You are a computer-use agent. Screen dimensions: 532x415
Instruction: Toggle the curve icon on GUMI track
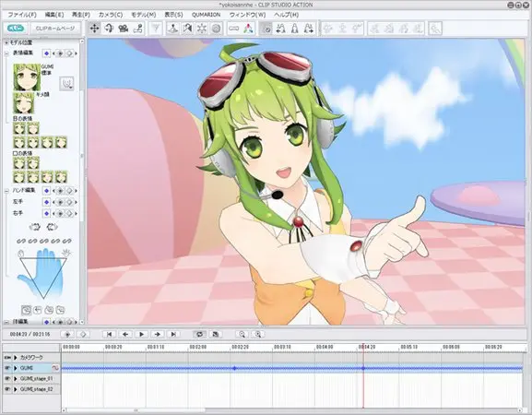[55, 368]
